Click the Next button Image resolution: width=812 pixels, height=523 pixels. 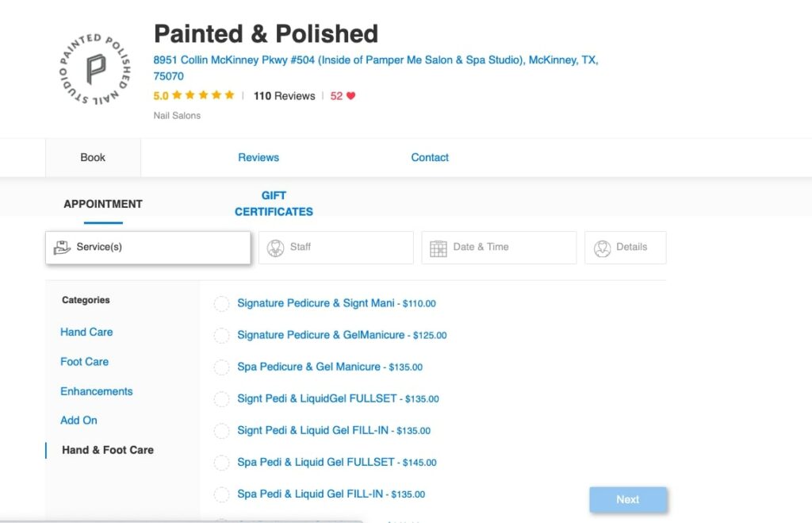(628, 500)
